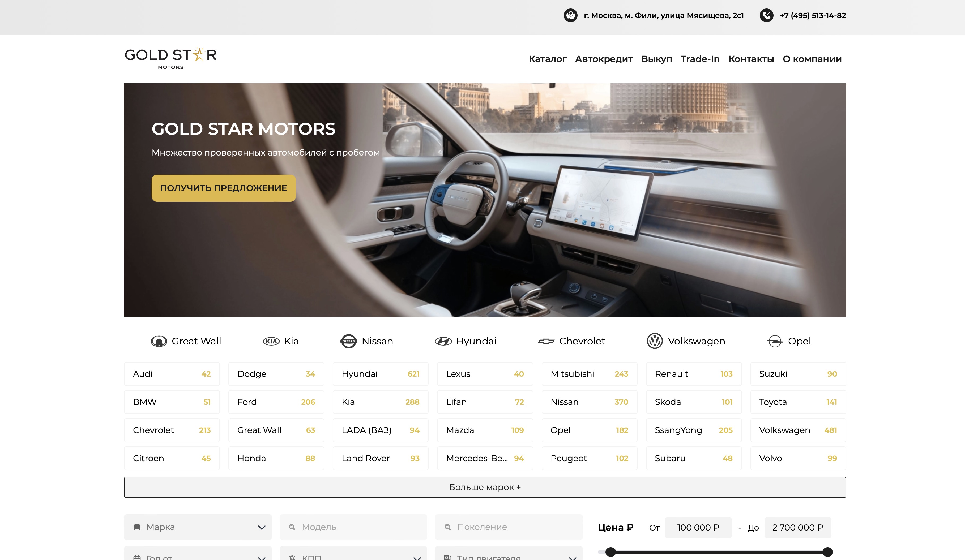This screenshot has width=965, height=560.
Task: Click the Поколение search field
Action: 509,527
